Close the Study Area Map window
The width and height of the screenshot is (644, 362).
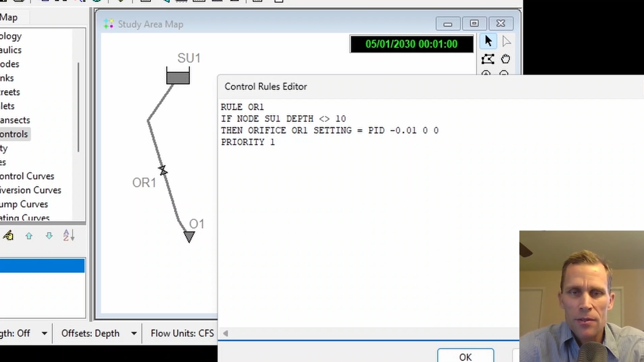[501, 24]
